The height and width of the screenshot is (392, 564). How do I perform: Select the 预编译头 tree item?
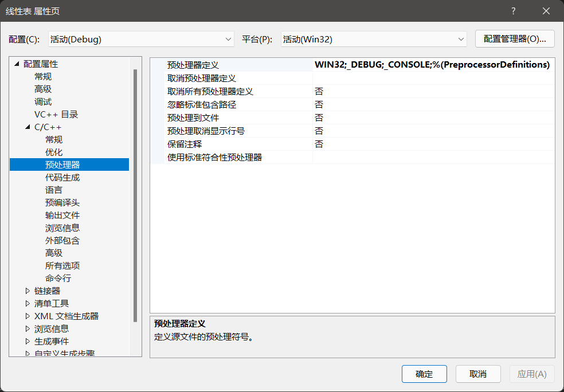[x=62, y=202]
